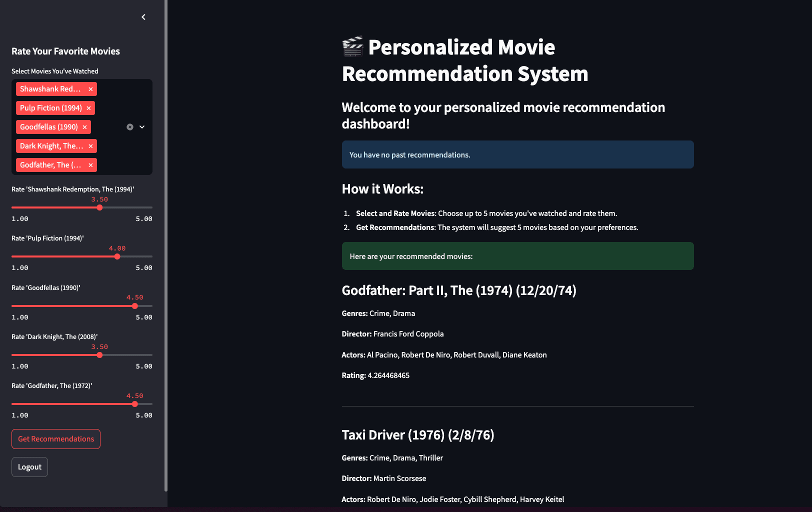Click 'Director: Martin Scorsese' line
812x512 pixels.
click(x=384, y=478)
